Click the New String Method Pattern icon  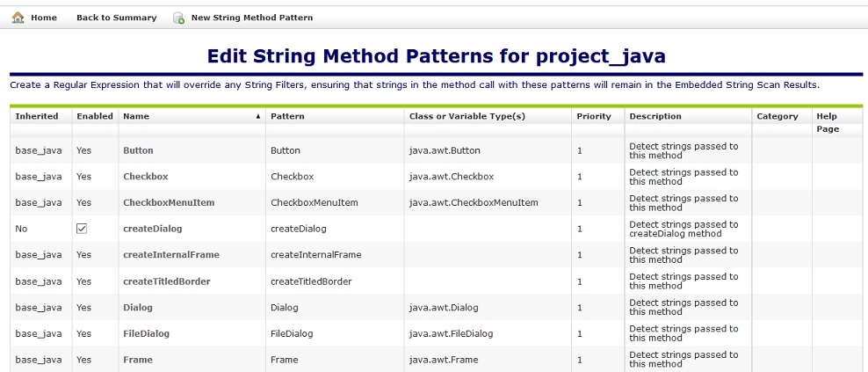point(178,18)
